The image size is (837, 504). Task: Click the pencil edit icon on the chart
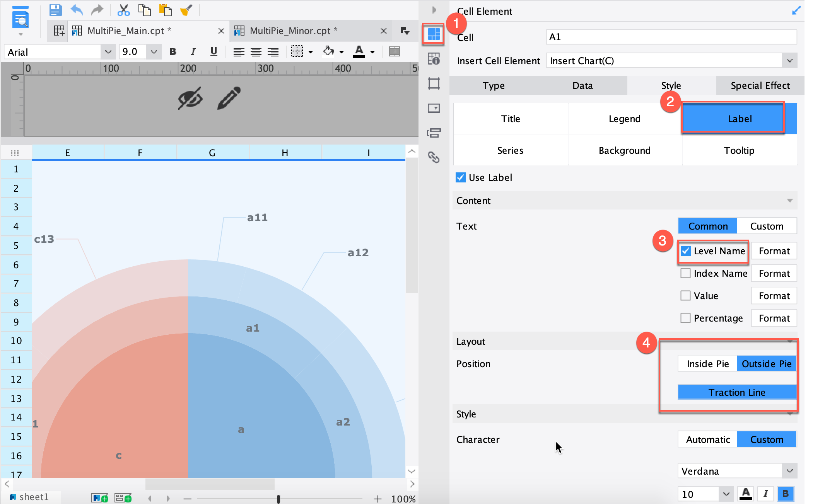click(x=229, y=98)
